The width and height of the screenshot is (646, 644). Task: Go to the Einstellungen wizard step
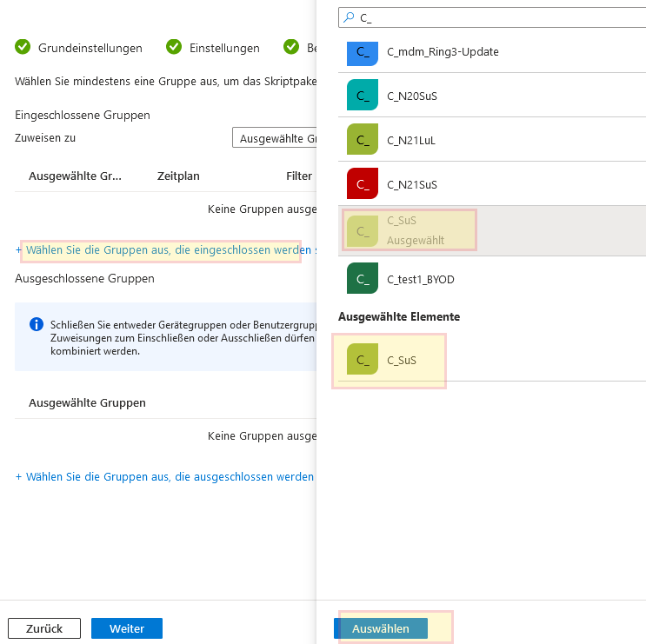[x=224, y=48]
